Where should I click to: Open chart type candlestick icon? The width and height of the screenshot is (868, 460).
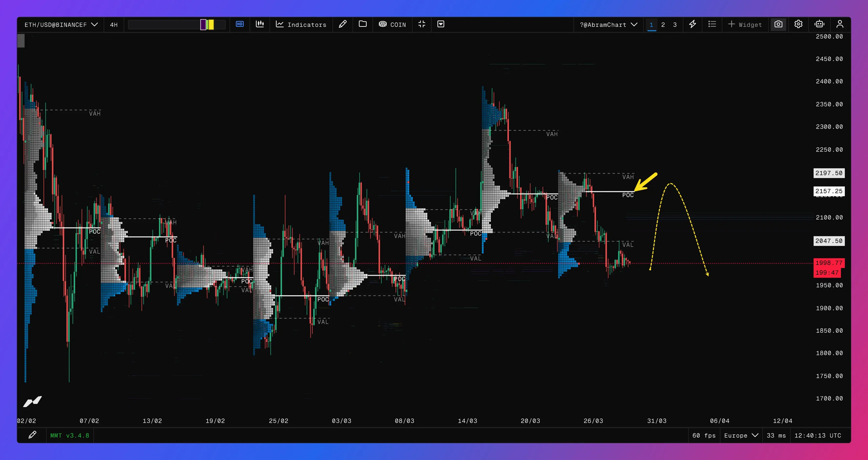point(260,24)
